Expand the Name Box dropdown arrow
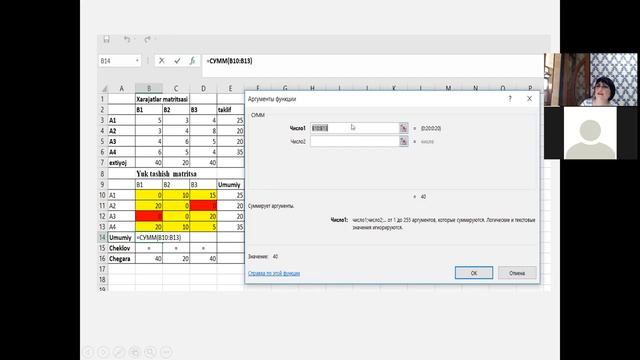 (137, 61)
